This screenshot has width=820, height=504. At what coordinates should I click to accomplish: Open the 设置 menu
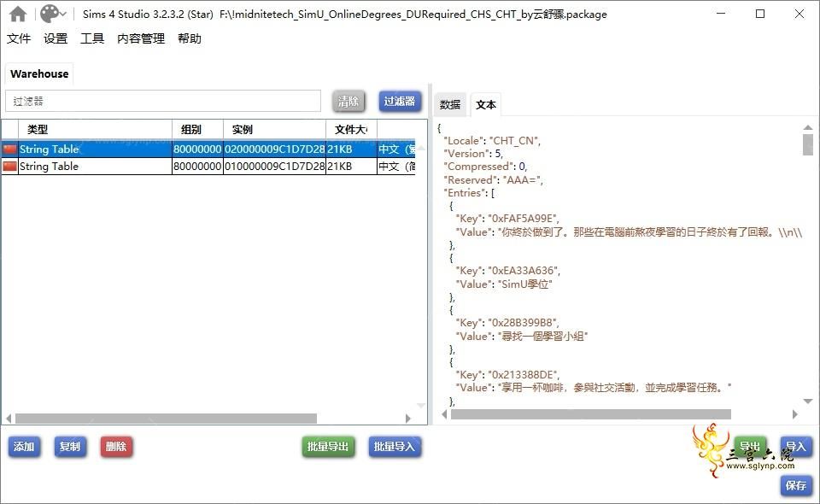[x=56, y=38]
